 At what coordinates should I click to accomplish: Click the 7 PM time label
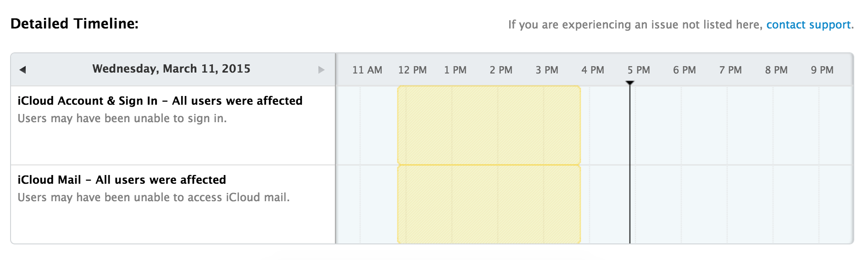click(x=730, y=70)
